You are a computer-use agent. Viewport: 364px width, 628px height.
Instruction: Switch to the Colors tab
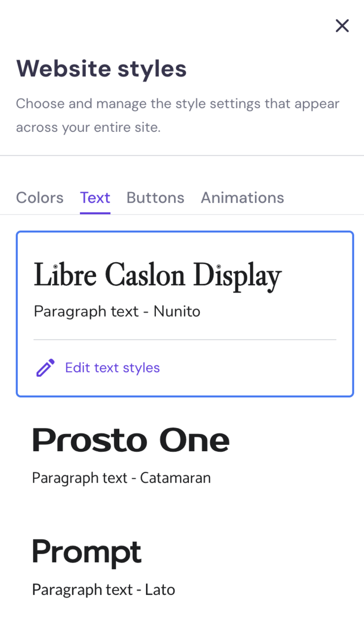[40, 197]
